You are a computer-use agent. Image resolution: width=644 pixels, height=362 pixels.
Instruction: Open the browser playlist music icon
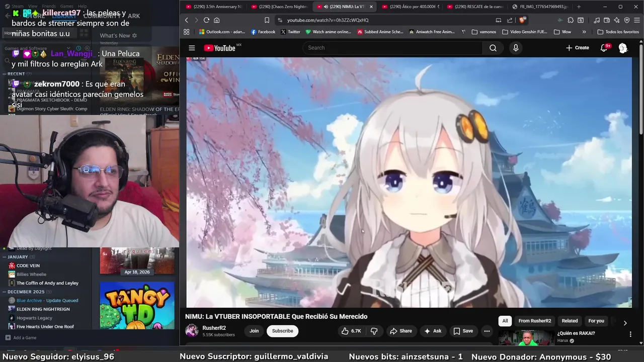(x=597, y=20)
